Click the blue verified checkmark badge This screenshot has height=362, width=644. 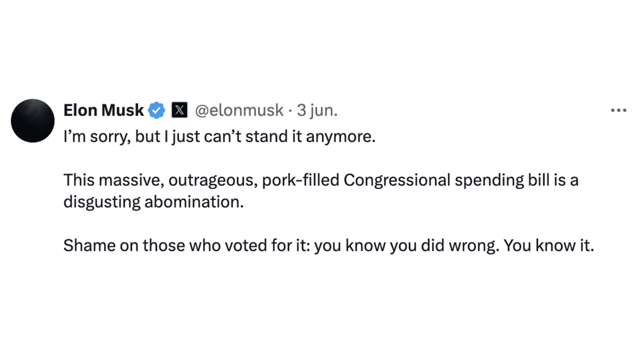pos(156,110)
